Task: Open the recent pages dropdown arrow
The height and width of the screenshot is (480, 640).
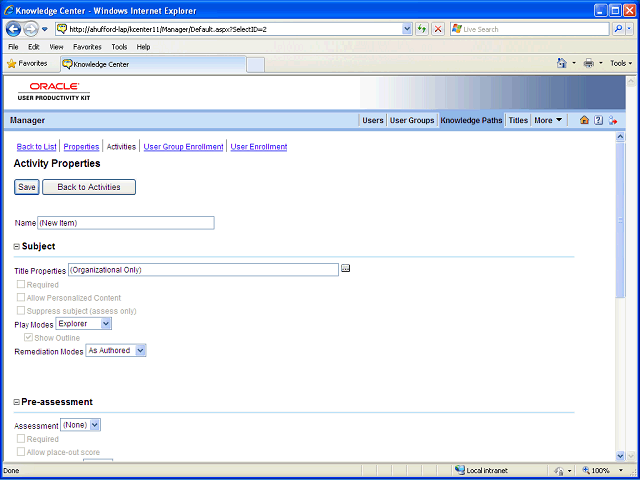Action: pyautogui.click(x=45, y=29)
